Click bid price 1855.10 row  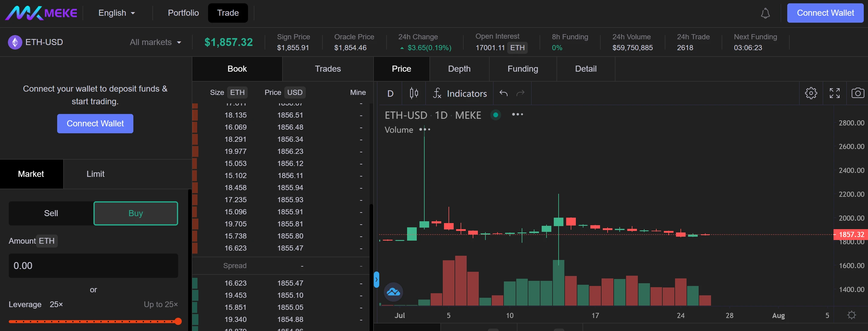click(x=281, y=295)
